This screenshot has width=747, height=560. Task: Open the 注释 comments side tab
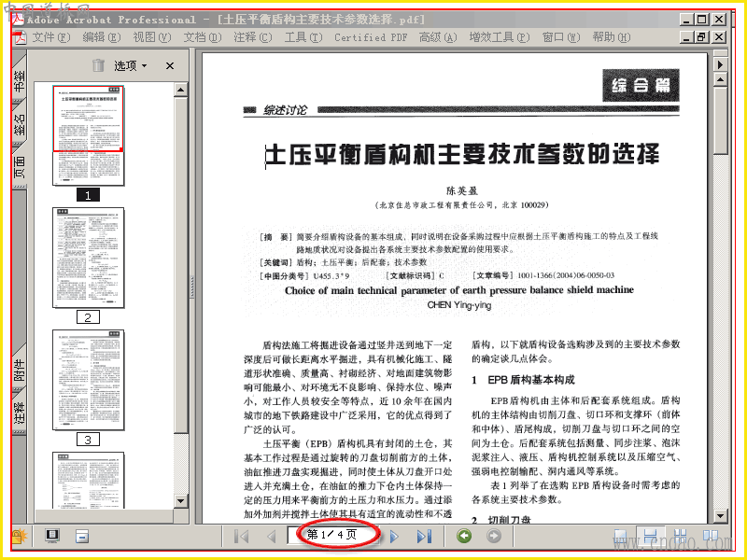(x=19, y=413)
